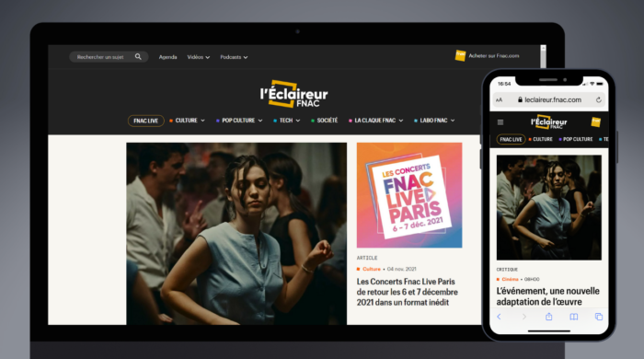
Task: Open the hamburger menu on phone
Action: [x=500, y=122]
